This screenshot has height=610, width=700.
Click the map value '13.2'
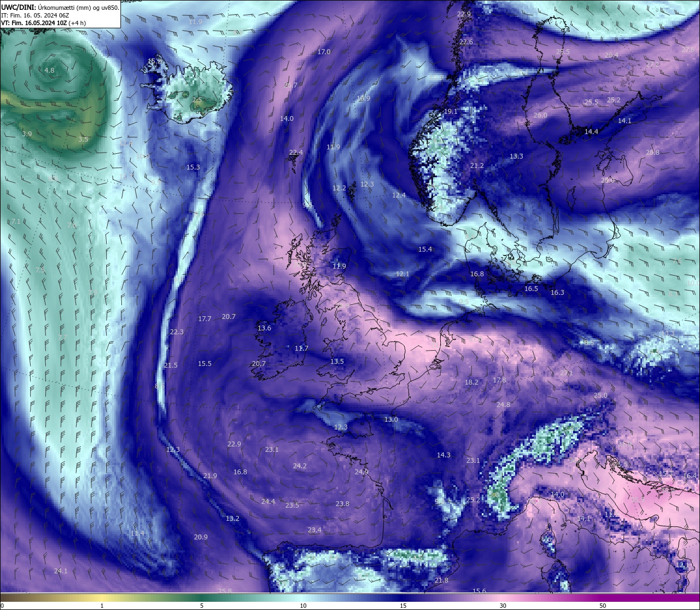(232, 518)
